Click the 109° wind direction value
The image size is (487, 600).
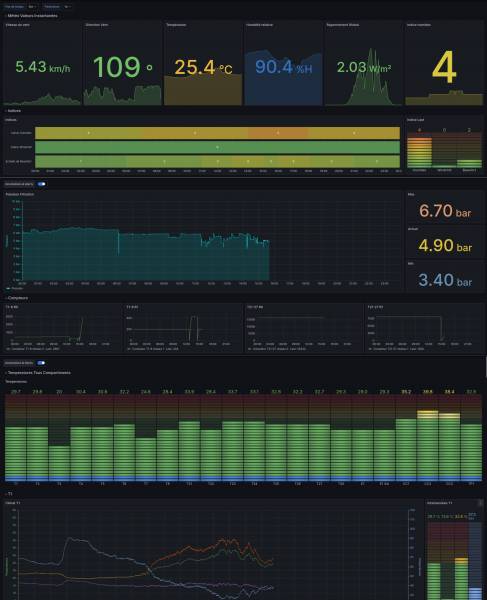(x=122, y=67)
